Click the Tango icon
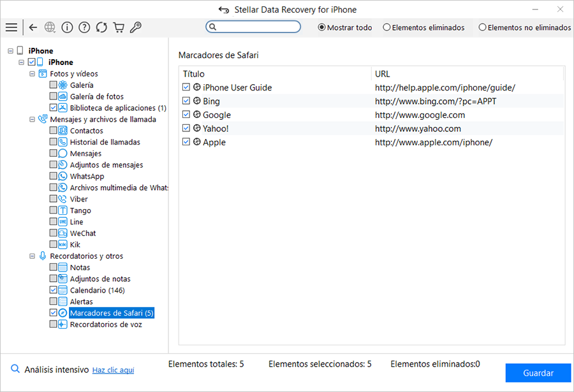 tap(63, 210)
